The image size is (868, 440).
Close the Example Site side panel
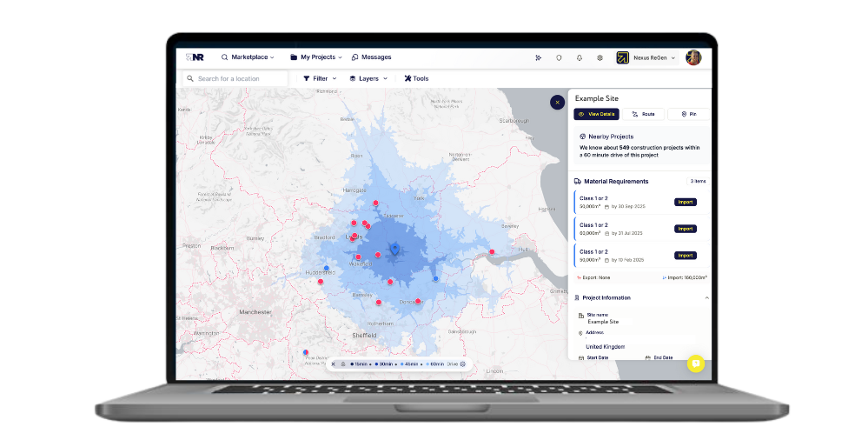(x=558, y=102)
